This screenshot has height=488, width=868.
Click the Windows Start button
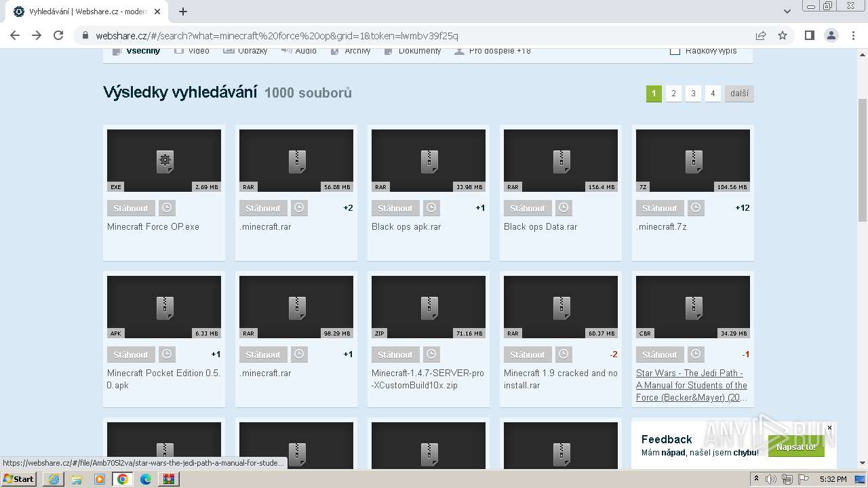pos(19,479)
